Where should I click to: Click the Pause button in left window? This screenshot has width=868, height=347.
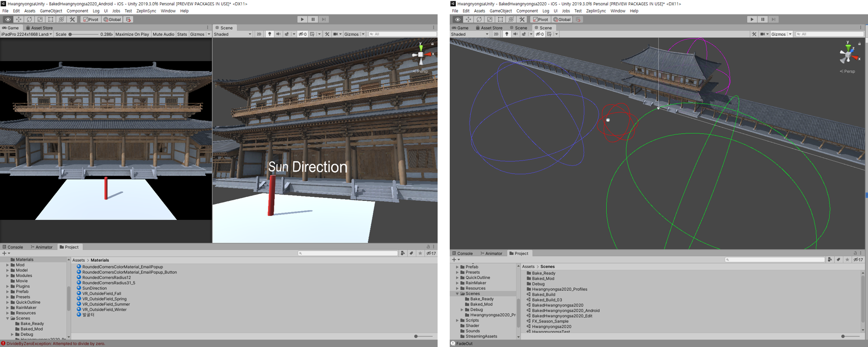tap(313, 19)
